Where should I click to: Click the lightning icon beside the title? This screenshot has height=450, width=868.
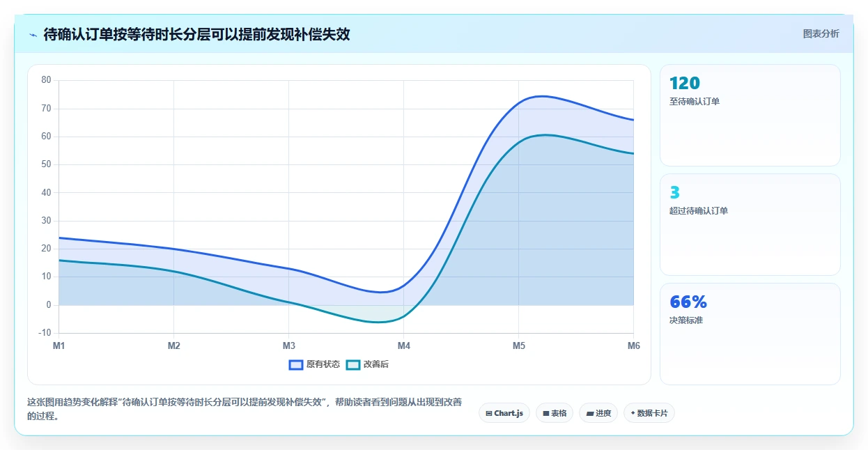pos(33,34)
